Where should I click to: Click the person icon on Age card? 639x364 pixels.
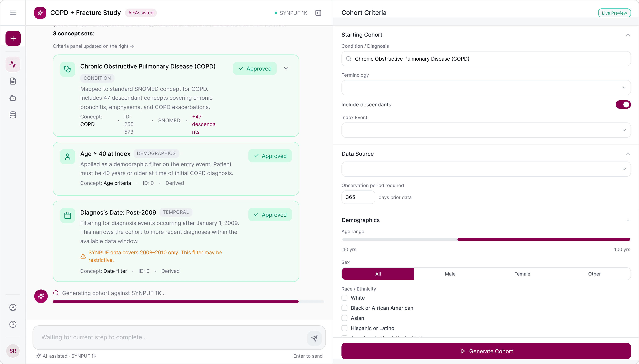(68, 157)
